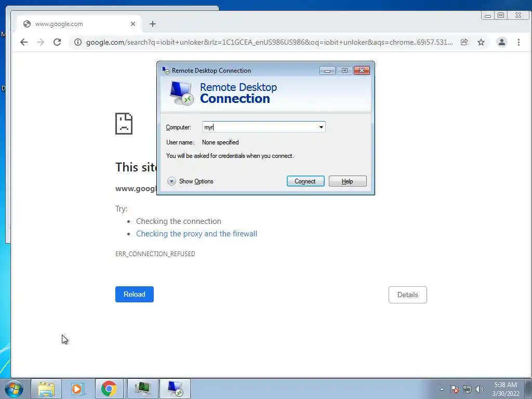Minimize the Remote Desktop Connection dialog

coord(327,71)
